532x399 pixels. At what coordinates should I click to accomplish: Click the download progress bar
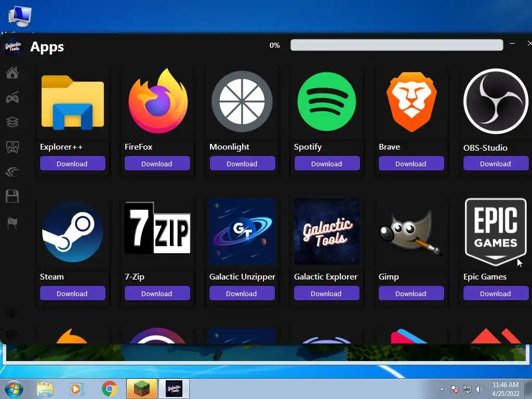[x=396, y=45]
